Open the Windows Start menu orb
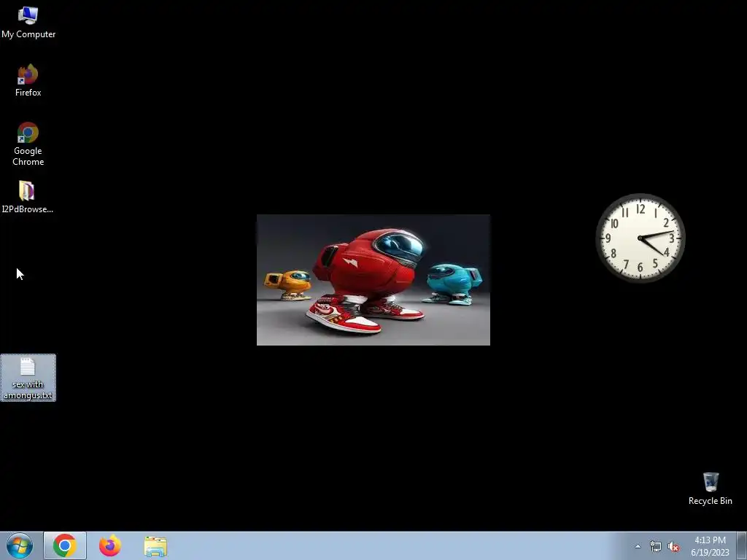 [x=20, y=545]
